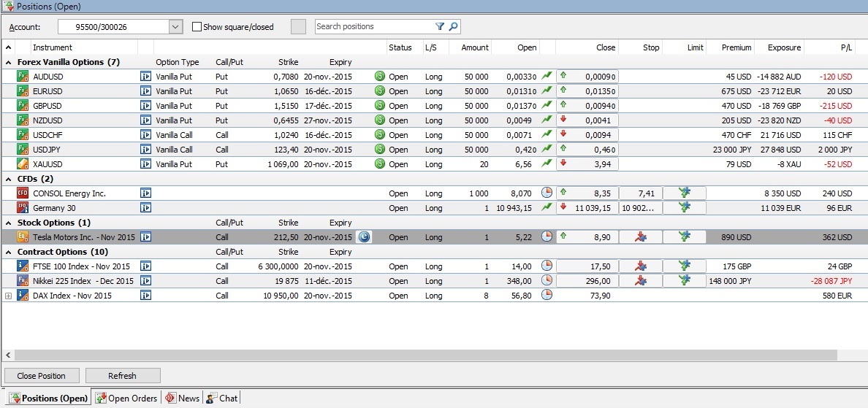Click the collapse-all arrow in header
This screenshot has width=868, height=408.
[8, 47]
